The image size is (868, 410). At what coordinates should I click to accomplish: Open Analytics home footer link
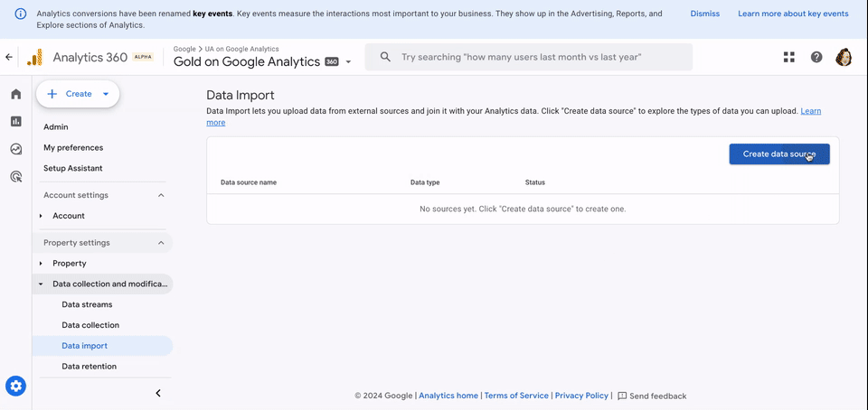[448, 396]
